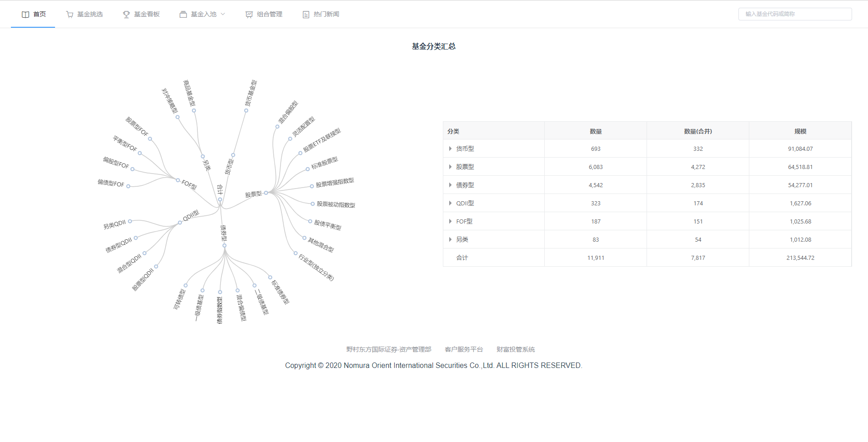Click the 热门新闻 document icon
868x442 pixels.
[306, 15]
